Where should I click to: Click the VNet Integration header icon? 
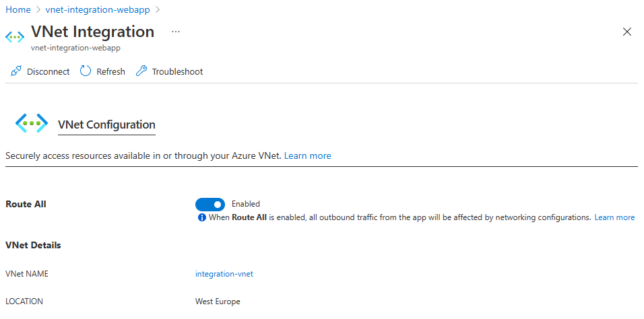tap(15, 36)
